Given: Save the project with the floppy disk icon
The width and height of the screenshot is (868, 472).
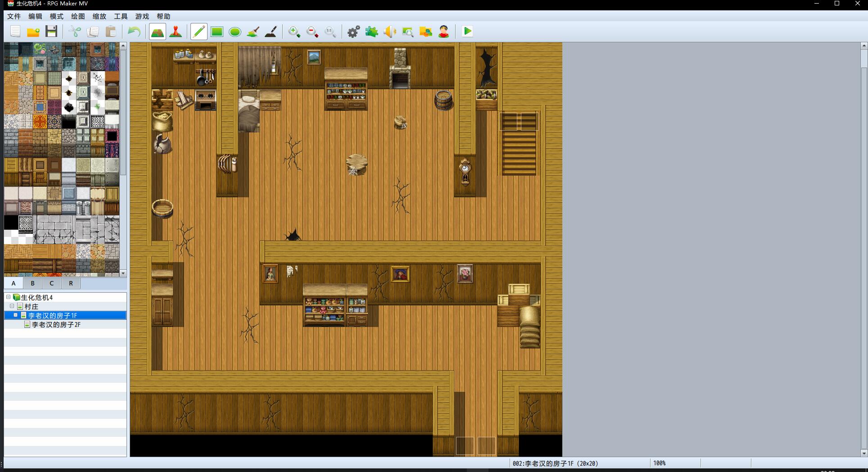Looking at the screenshot, I should (x=51, y=32).
